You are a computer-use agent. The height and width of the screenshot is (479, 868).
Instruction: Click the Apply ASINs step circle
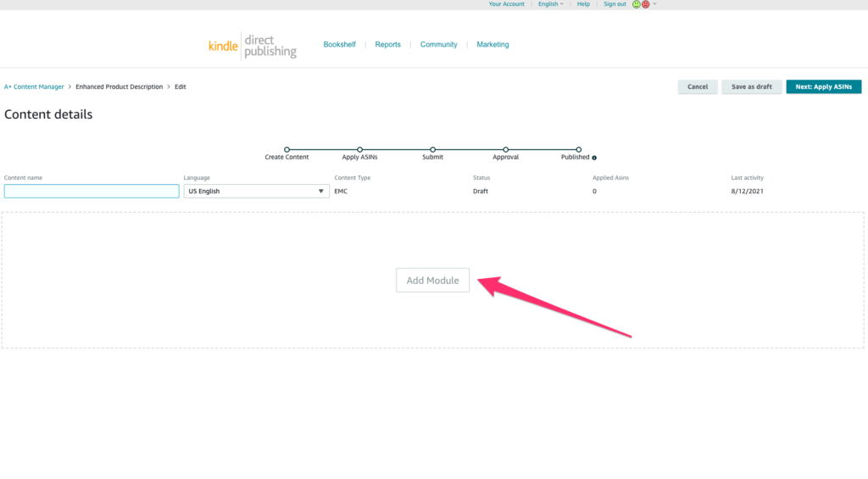click(x=360, y=149)
